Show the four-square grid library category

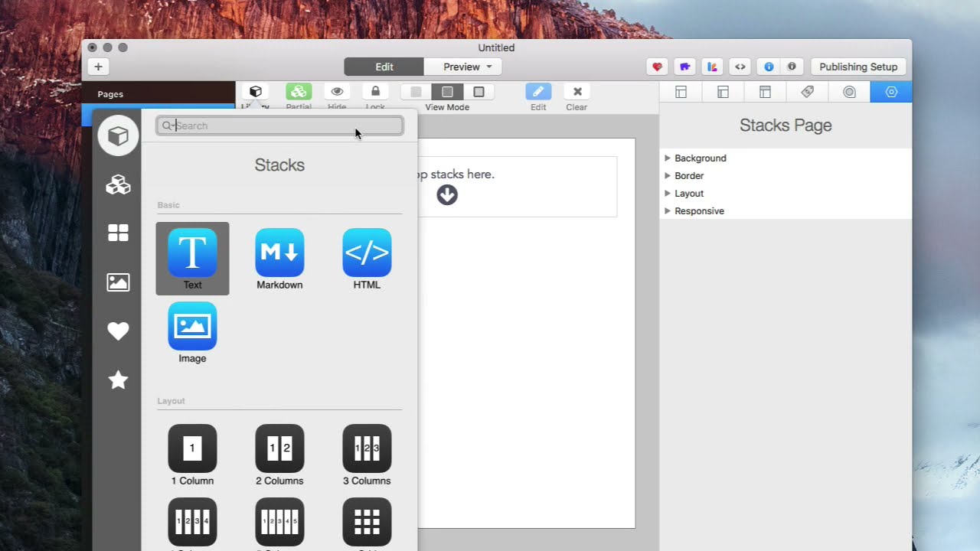118,233
